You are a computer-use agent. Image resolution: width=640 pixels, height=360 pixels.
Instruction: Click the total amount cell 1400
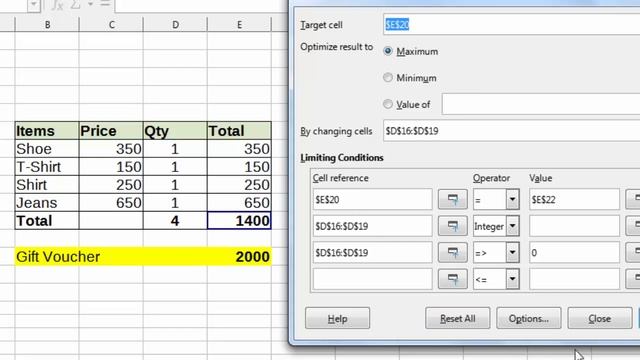click(239, 221)
